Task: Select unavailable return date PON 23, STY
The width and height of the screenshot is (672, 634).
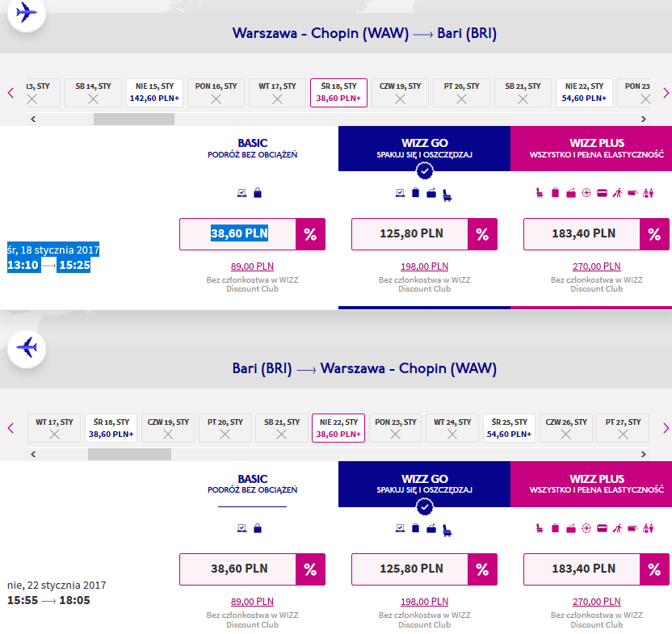Action: pos(396,428)
